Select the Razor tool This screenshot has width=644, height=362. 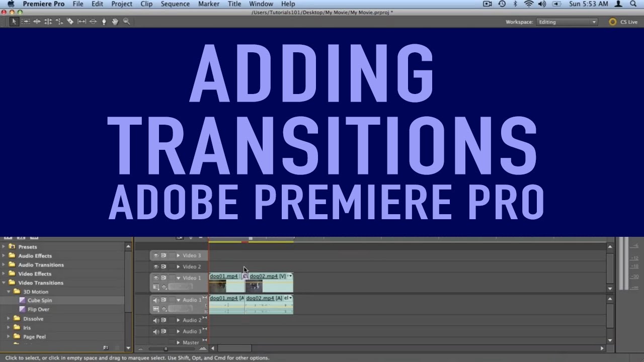click(70, 21)
